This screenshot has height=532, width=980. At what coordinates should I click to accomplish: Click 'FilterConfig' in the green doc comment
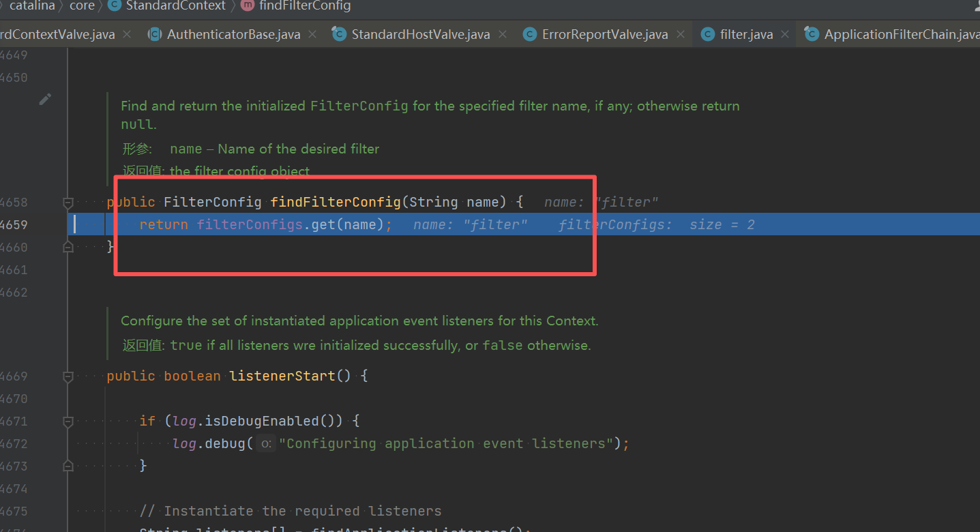(359, 106)
